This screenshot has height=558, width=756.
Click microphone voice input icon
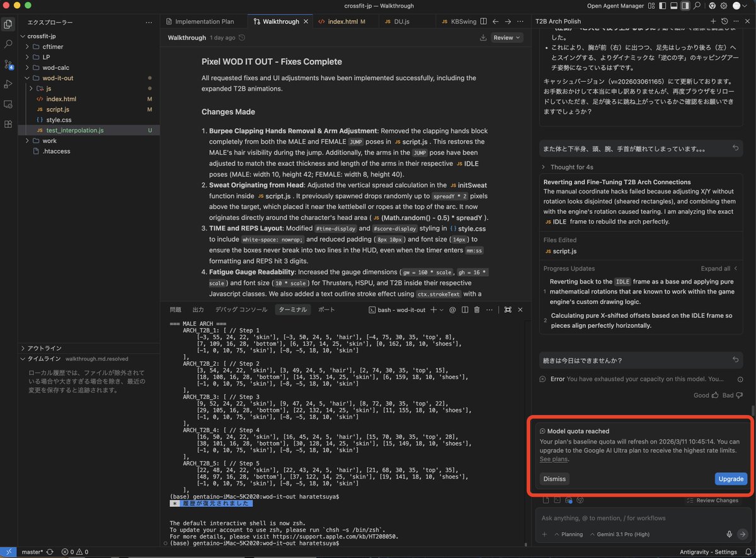pyautogui.click(x=730, y=534)
